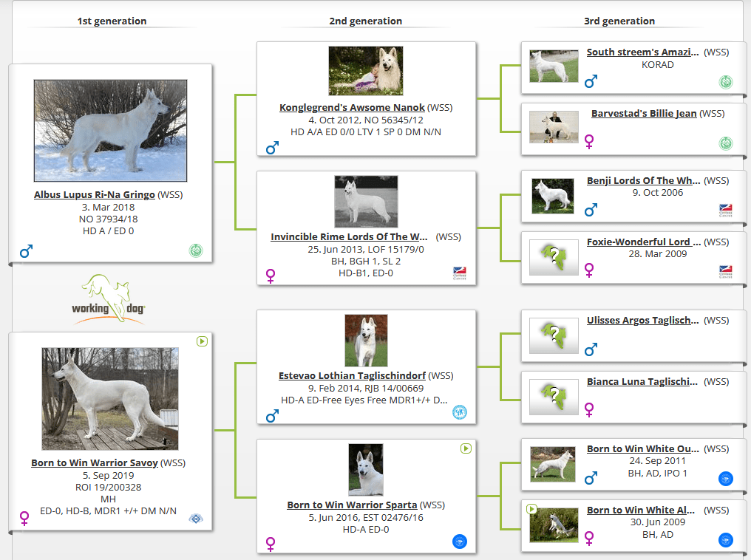Viewport: 751px width, 560px height.
Task: Click the green club badge on Albus Lupus card
Action: (x=195, y=250)
